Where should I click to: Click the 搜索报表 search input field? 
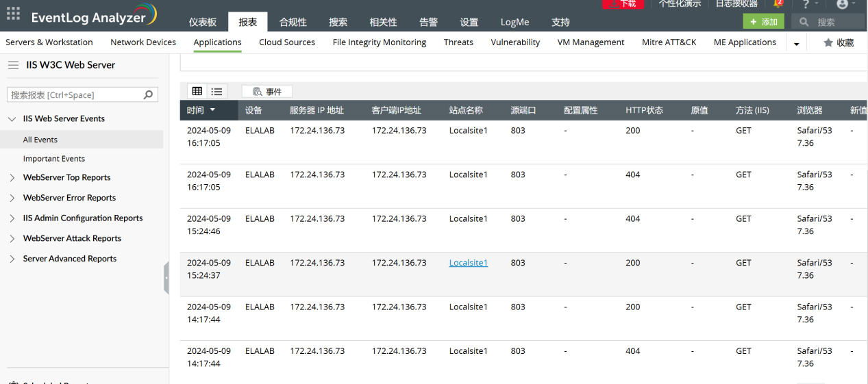(x=74, y=94)
